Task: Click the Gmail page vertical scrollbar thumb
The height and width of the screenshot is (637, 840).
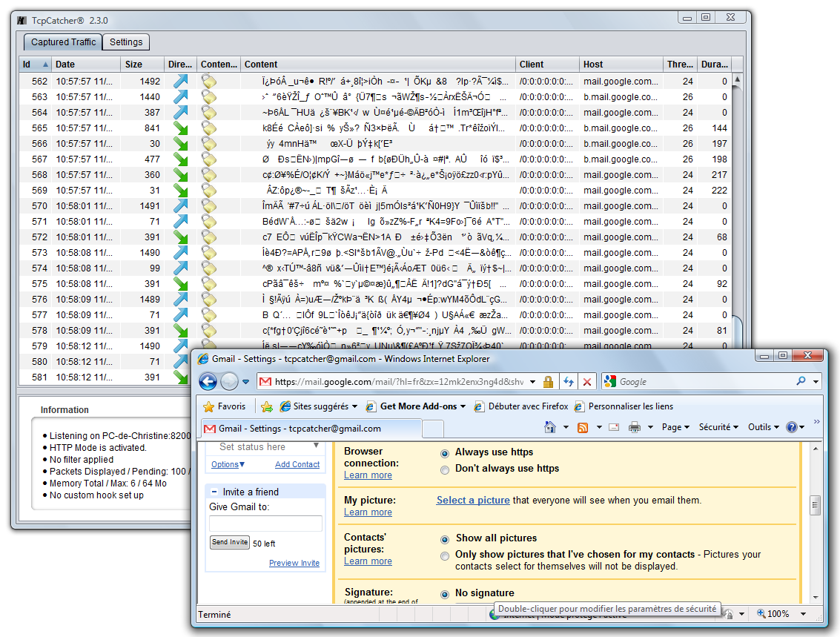Action: pos(815,505)
